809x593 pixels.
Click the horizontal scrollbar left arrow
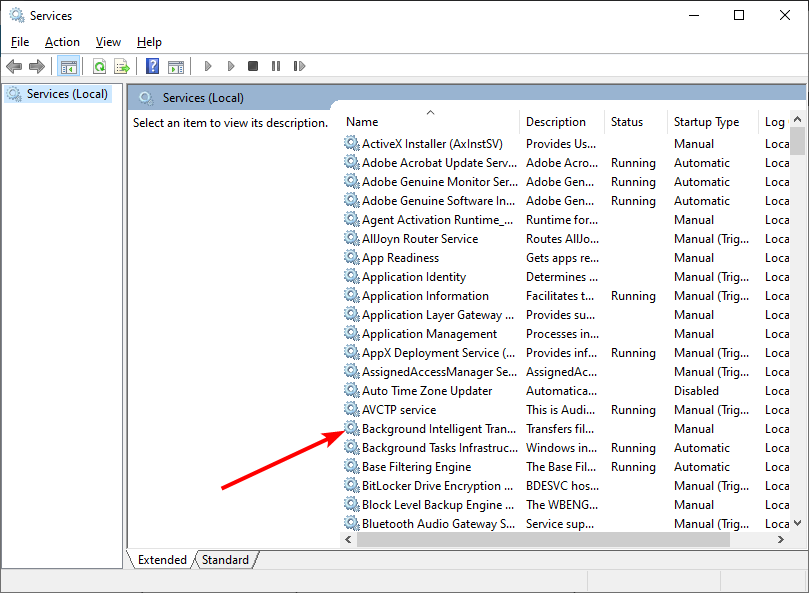click(348, 539)
